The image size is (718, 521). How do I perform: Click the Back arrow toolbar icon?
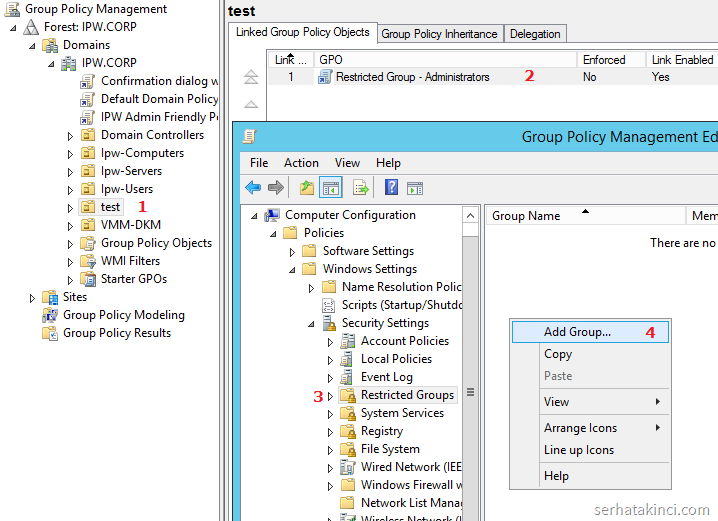[x=253, y=188]
